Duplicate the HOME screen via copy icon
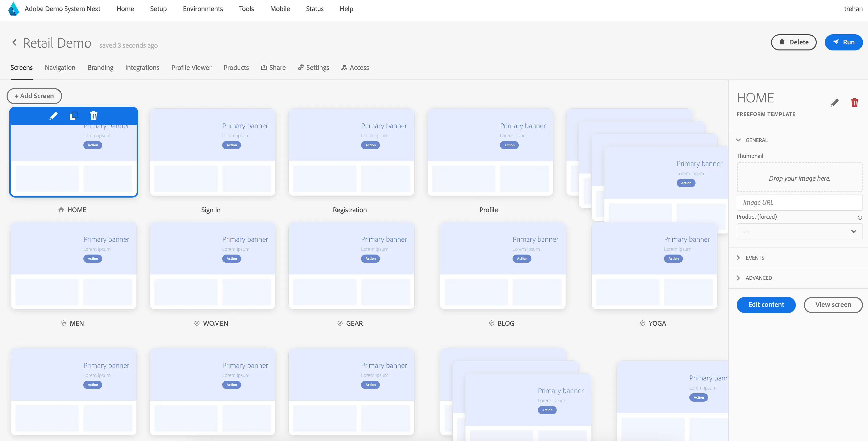The height and width of the screenshot is (441, 868). click(73, 116)
